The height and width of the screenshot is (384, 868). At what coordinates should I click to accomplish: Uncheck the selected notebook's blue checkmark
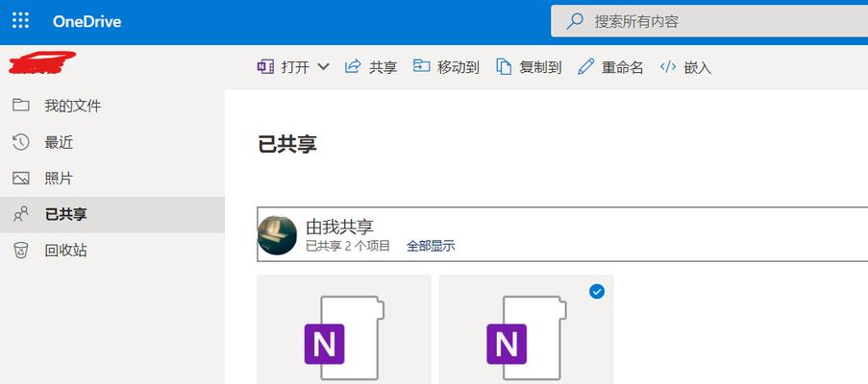pyautogui.click(x=597, y=291)
